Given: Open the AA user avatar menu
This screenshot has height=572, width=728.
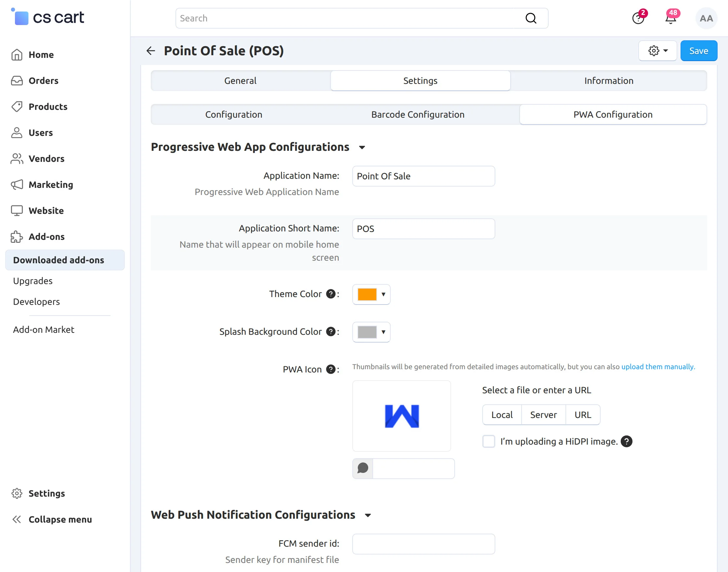Looking at the screenshot, I should pos(706,19).
